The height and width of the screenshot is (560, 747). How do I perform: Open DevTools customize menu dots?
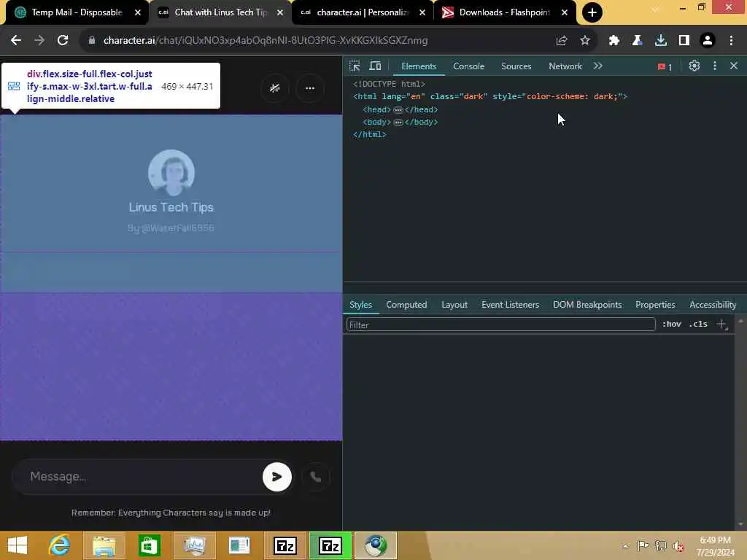click(x=715, y=66)
